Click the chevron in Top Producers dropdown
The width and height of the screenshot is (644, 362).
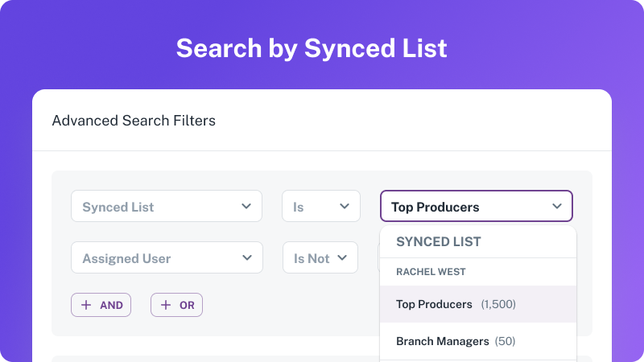point(557,206)
